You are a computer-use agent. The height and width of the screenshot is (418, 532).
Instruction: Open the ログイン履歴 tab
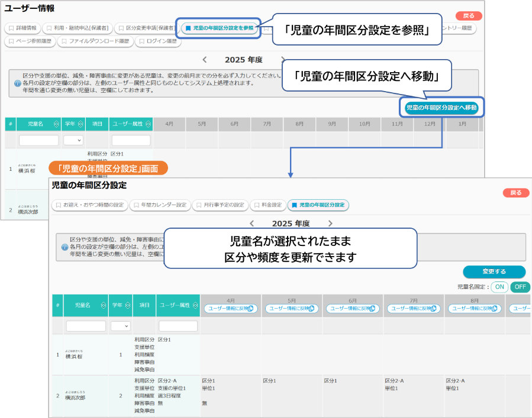[158, 41]
